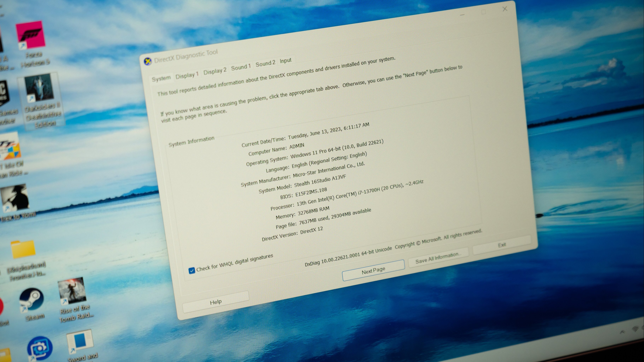Click BIOS value E15F2IMS.108

click(311, 192)
